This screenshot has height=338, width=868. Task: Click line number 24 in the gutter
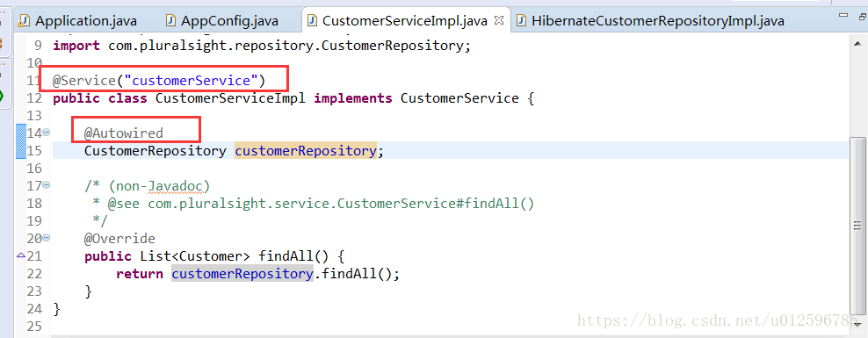tap(34, 309)
